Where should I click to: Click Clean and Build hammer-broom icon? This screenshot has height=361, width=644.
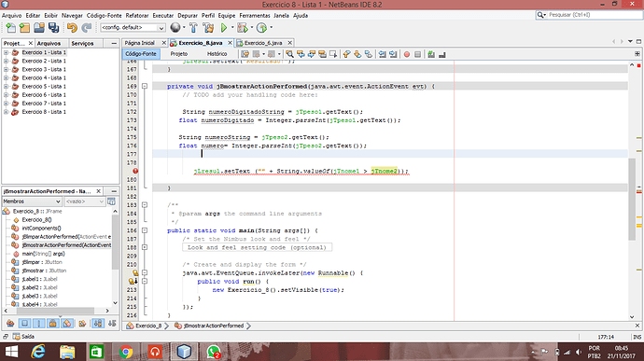tap(208, 27)
